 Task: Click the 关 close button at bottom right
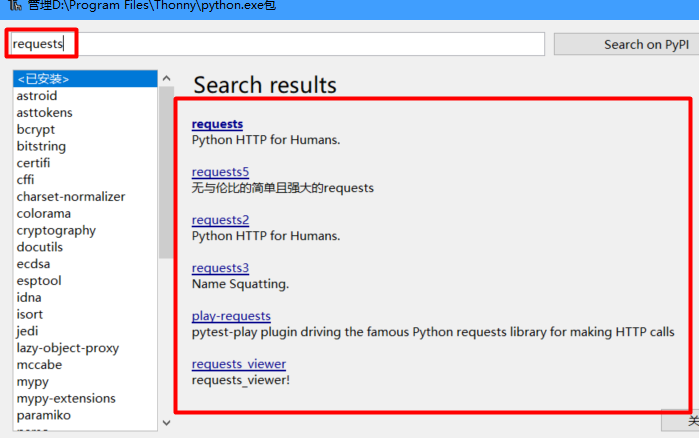(681, 421)
